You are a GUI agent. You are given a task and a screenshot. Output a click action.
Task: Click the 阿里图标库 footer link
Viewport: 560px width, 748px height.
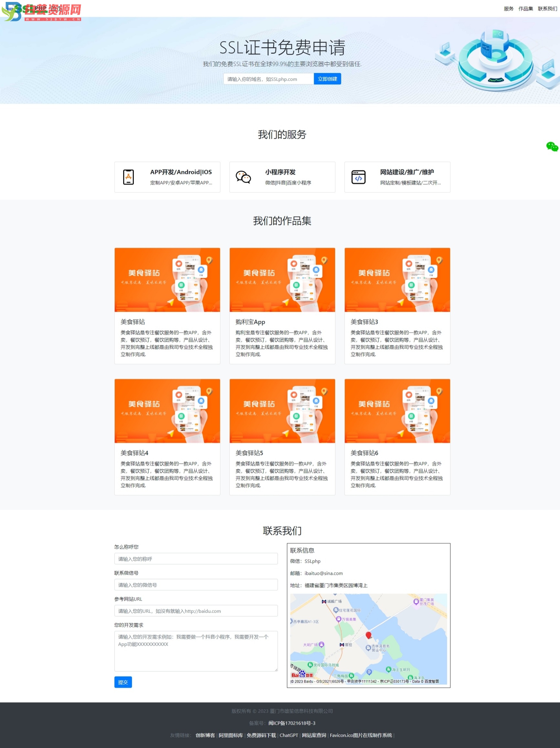pyautogui.click(x=231, y=735)
